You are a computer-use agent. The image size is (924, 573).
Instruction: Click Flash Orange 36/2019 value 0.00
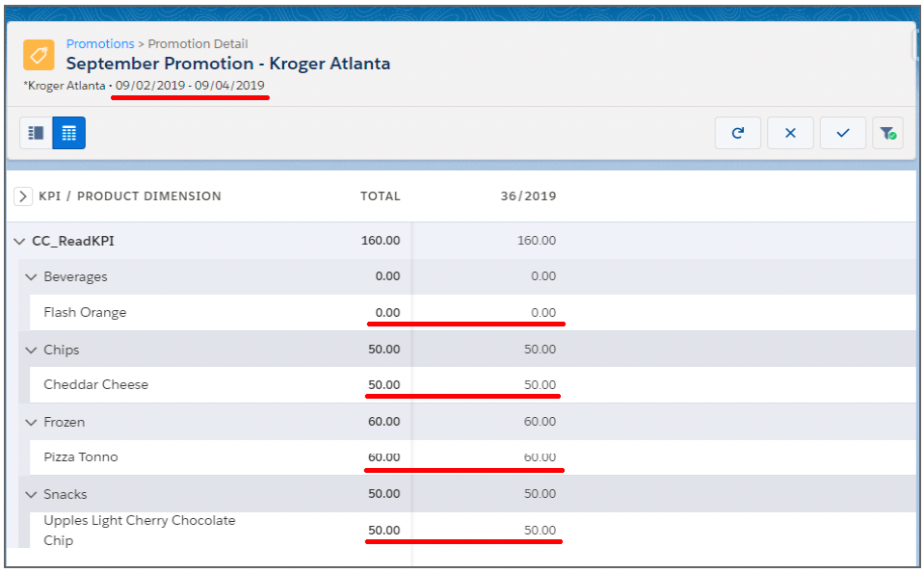(x=543, y=313)
